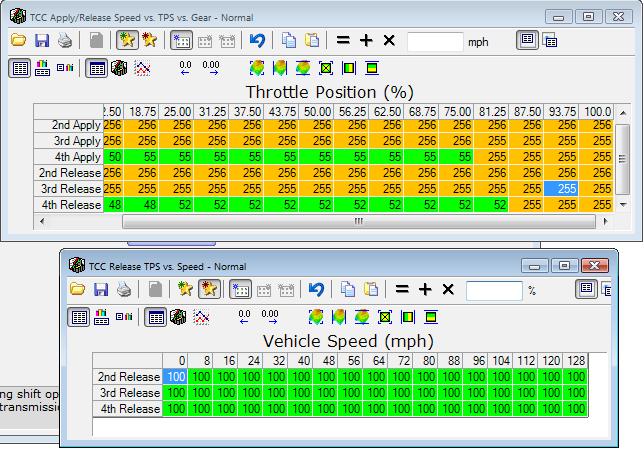Click decrease decimal places icon in lower window

pyautogui.click(x=245, y=317)
